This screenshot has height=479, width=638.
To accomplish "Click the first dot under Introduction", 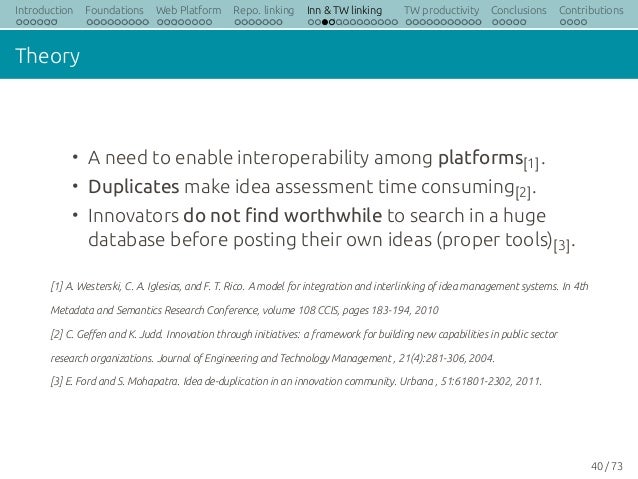I will click(19, 22).
